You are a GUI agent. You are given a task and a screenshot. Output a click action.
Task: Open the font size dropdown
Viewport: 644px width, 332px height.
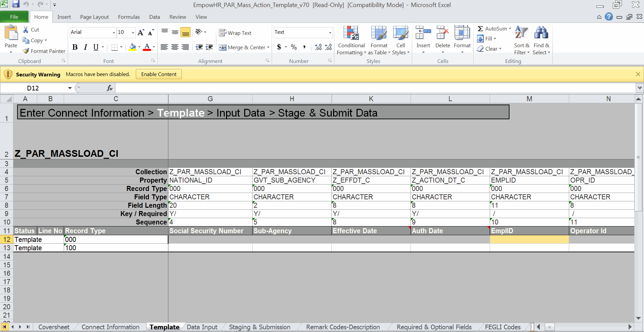click(133, 32)
